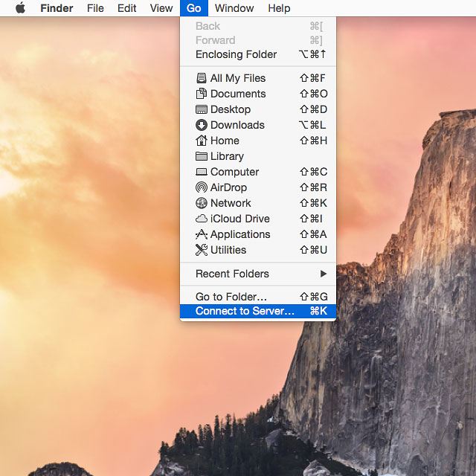Click the iCloud Drive cloud icon
The height and width of the screenshot is (476, 476).
(202, 219)
